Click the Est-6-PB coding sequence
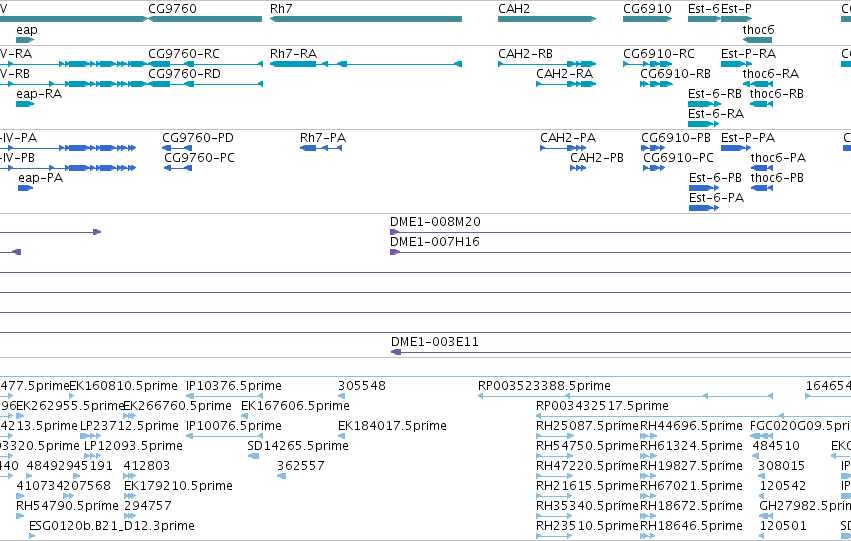Image resolution: width=851 pixels, height=541 pixels. [704, 188]
